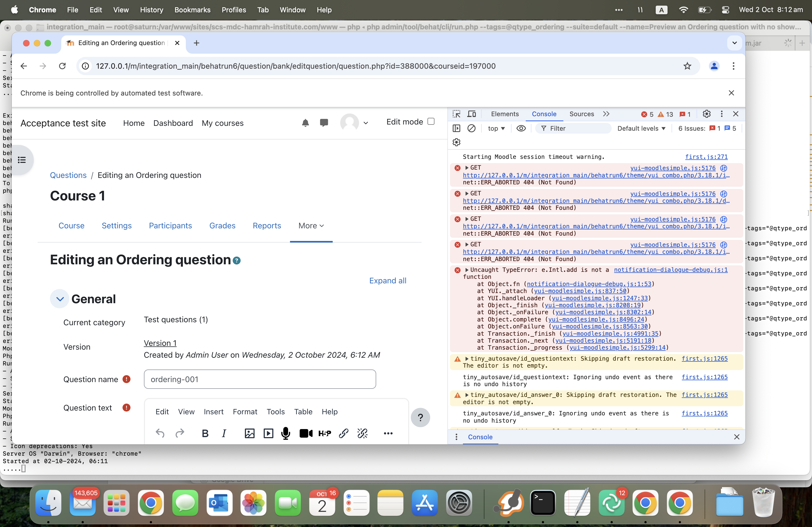The width and height of the screenshot is (812, 527).
Task: Open Finder from the Dock
Action: click(x=48, y=503)
